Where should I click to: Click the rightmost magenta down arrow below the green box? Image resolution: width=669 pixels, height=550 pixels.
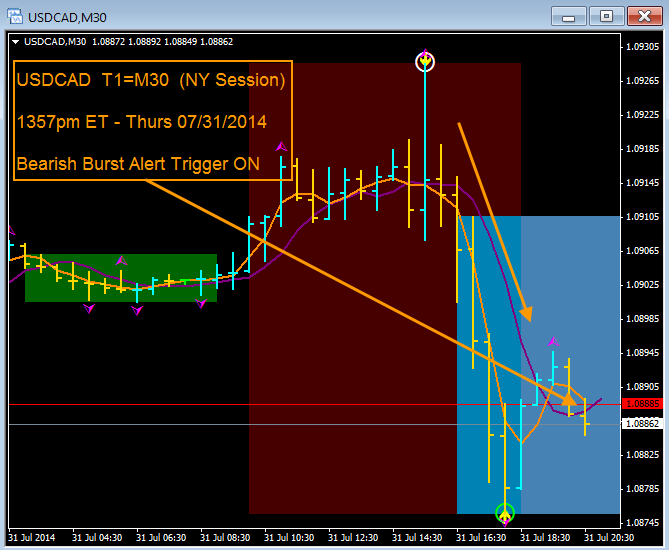[201, 303]
